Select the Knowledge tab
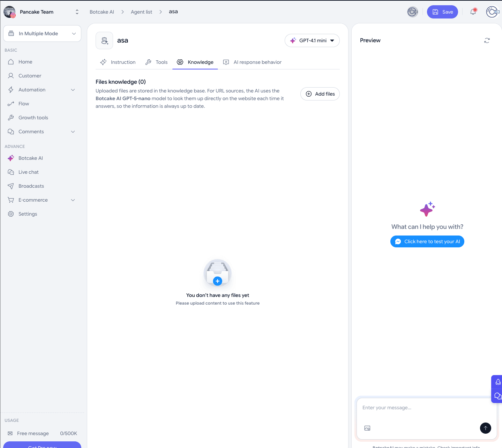Viewport: 502px width, 448px height. (195, 62)
